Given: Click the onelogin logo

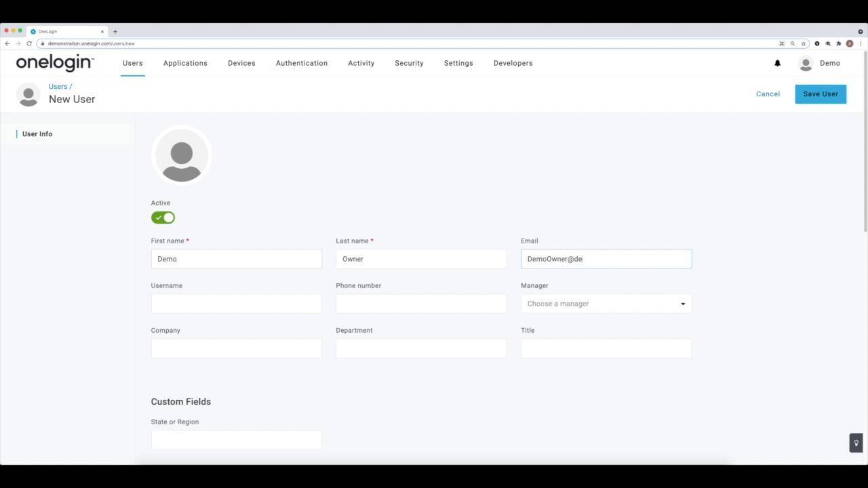Looking at the screenshot, I should click(54, 62).
